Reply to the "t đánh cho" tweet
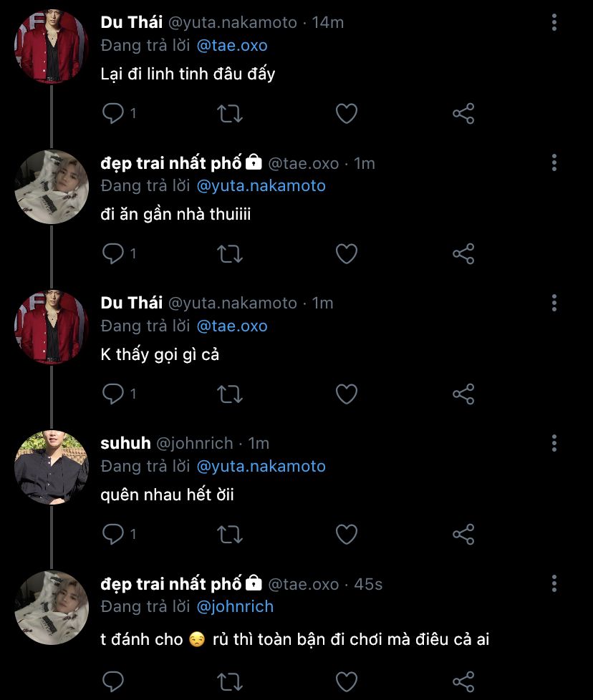The image size is (593, 700). 114,680
